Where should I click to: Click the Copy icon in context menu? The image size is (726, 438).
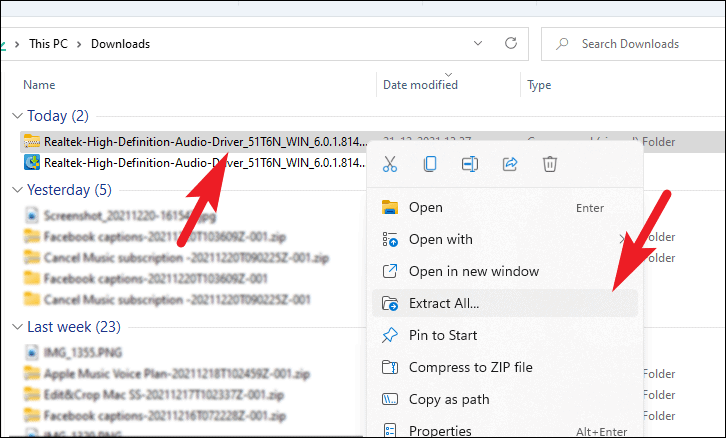[x=430, y=164]
